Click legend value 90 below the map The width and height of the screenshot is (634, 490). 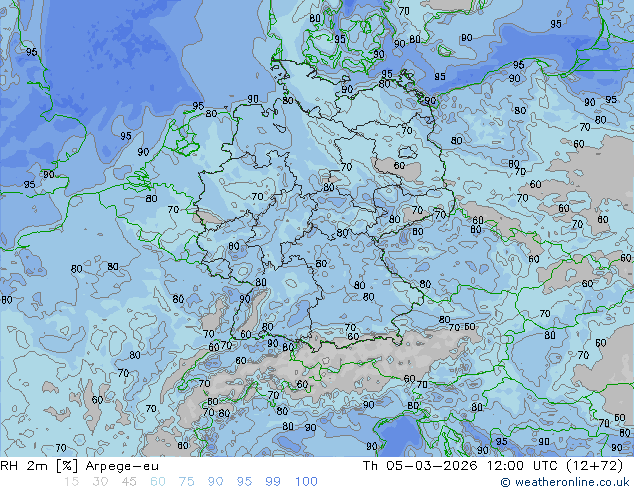tap(215, 482)
